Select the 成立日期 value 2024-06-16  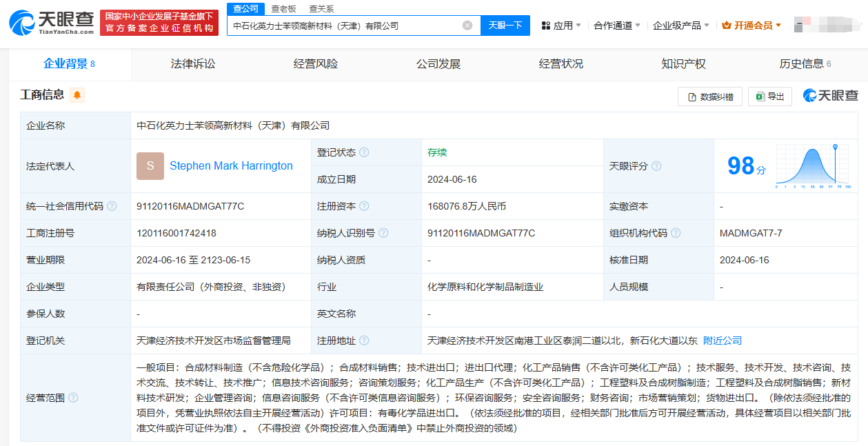click(x=452, y=179)
